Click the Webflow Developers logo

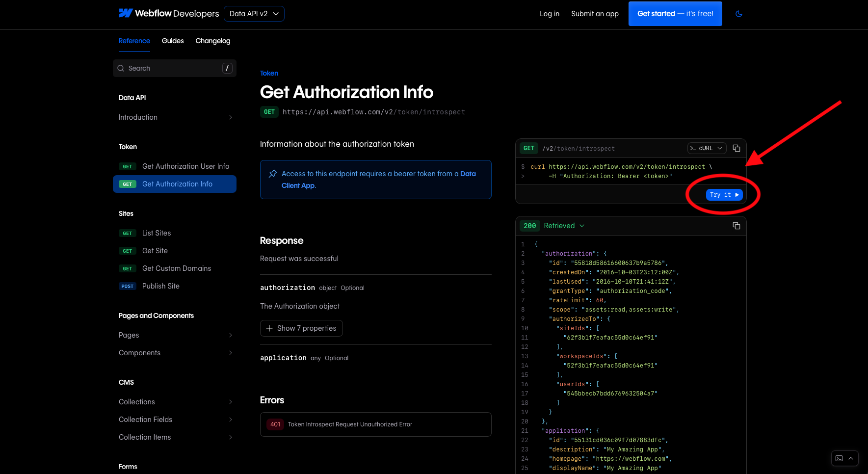click(x=169, y=13)
